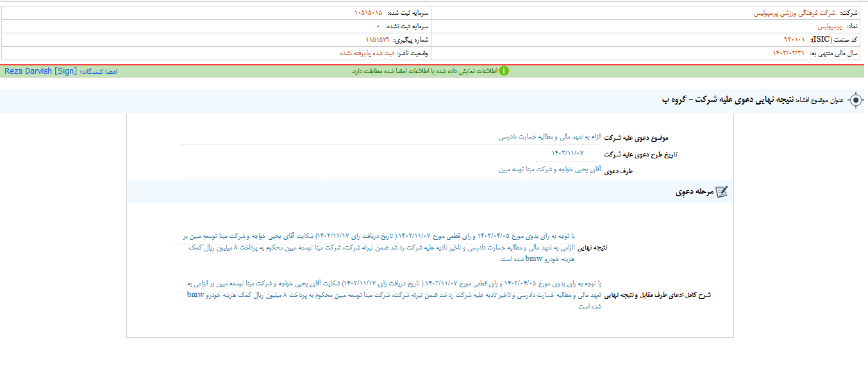This screenshot has height=379, width=868.
Task: Click the ISIC industry code 930101
Action: pyautogui.click(x=790, y=40)
